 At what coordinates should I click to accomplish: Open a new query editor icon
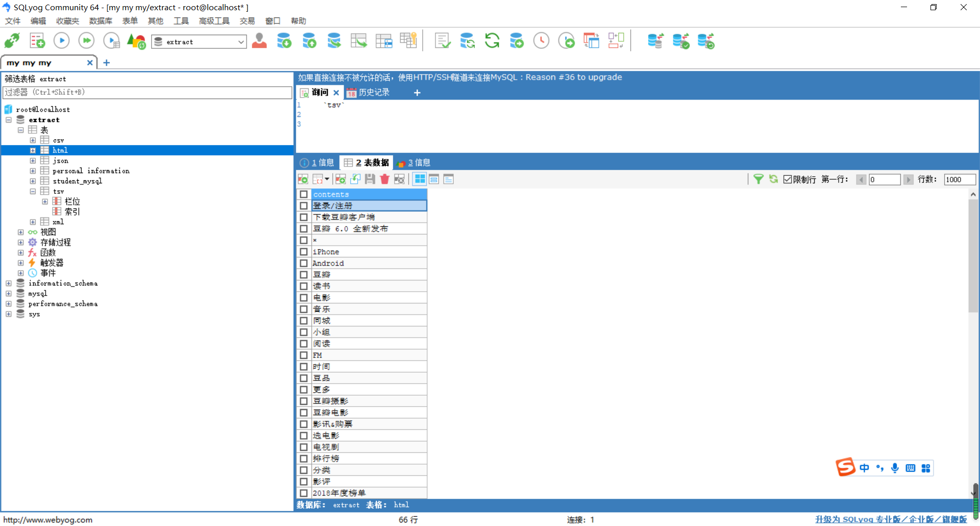pos(37,40)
